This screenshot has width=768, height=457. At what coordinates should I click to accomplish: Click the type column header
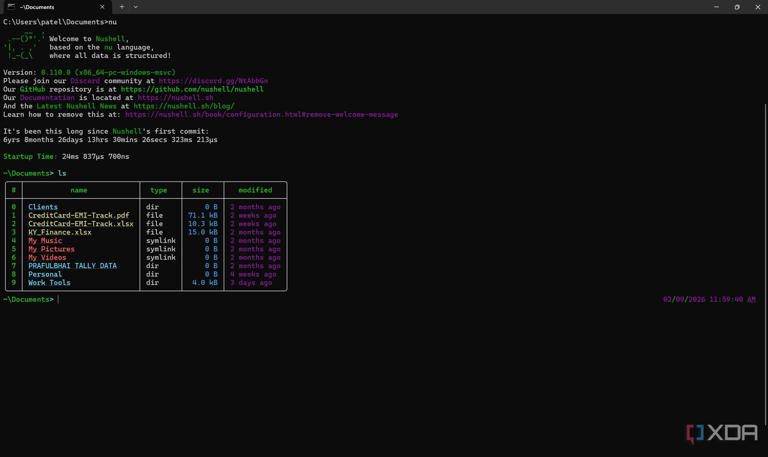coord(159,190)
